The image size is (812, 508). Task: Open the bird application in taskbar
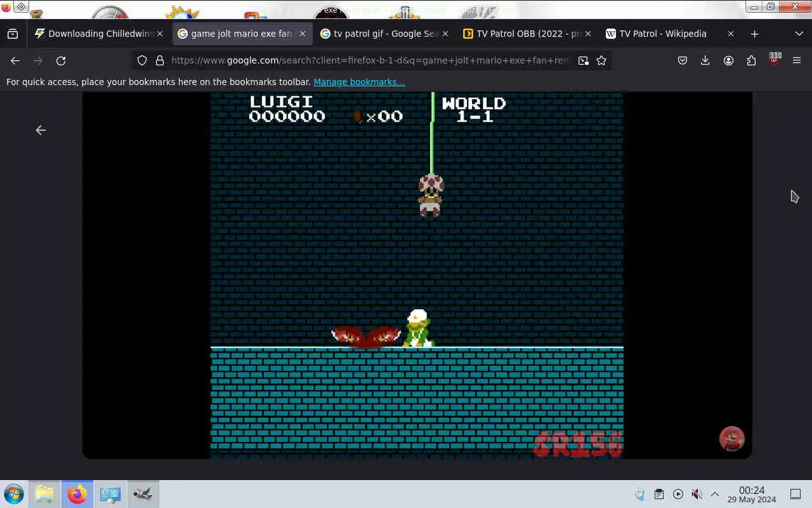(x=143, y=494)
